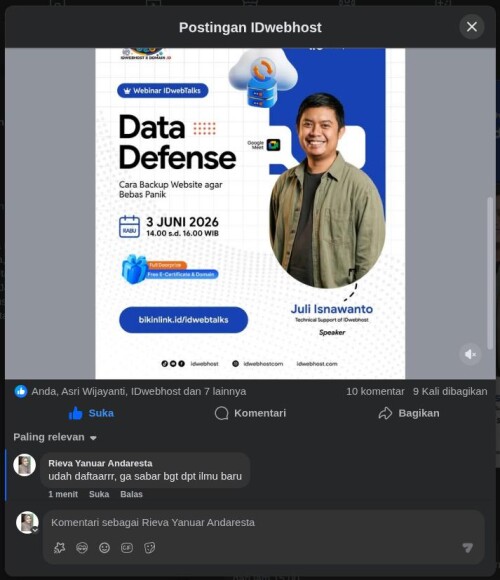Image resolution: width=500 pixels, height=580 pixels.
Task: Switch the commenting profile via the avatar chevron
Action: coord(35,530)
